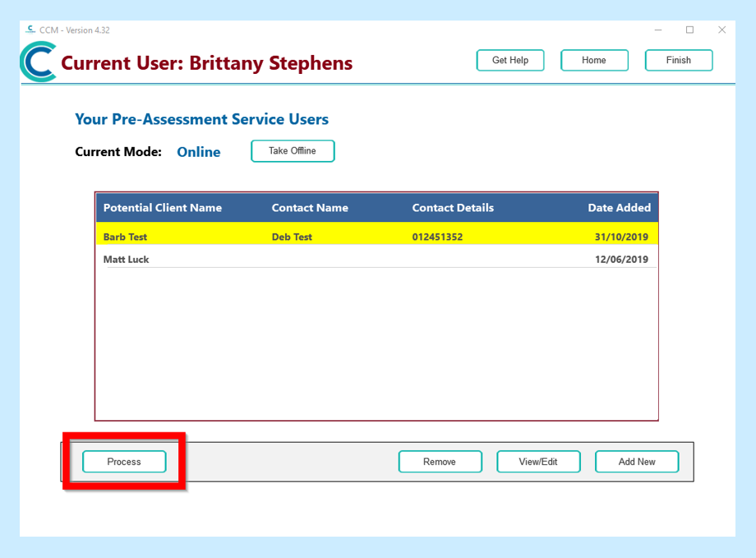Sort by the Date Added column header
Viewport: 756px width, 558px height.
[619, 208]
